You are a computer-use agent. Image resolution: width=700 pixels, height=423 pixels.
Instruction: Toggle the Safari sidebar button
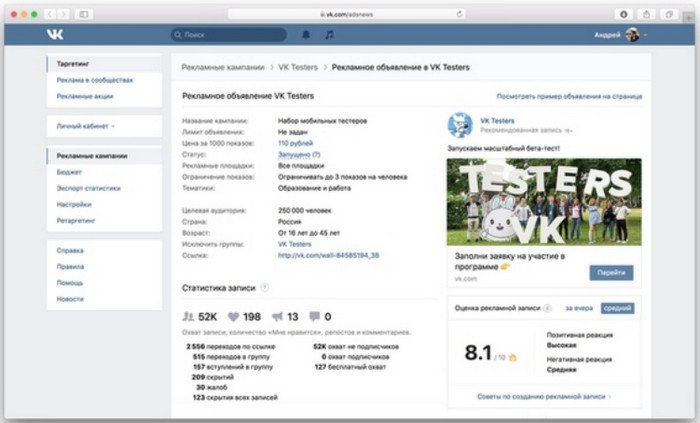(83, 14)
